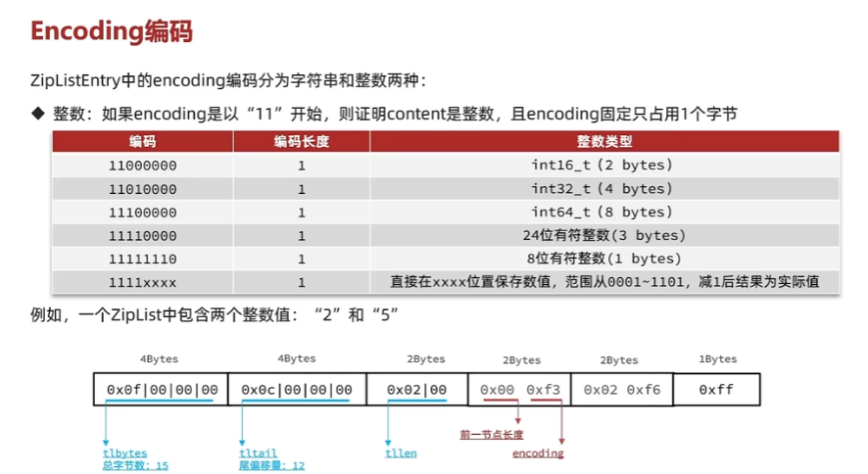Click the cell "8位有符整数(1 bytes)"
Screen dimensions: 868x474
point(604,259)
